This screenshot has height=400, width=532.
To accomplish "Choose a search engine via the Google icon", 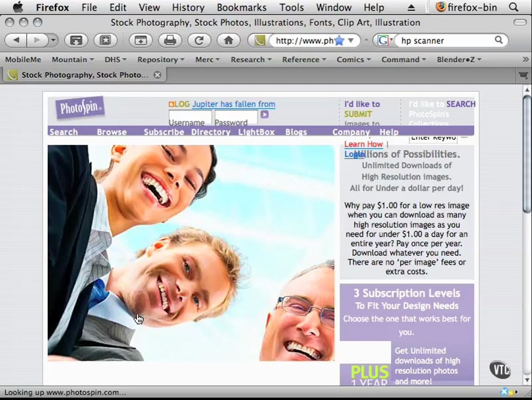I will coord(384,41).
